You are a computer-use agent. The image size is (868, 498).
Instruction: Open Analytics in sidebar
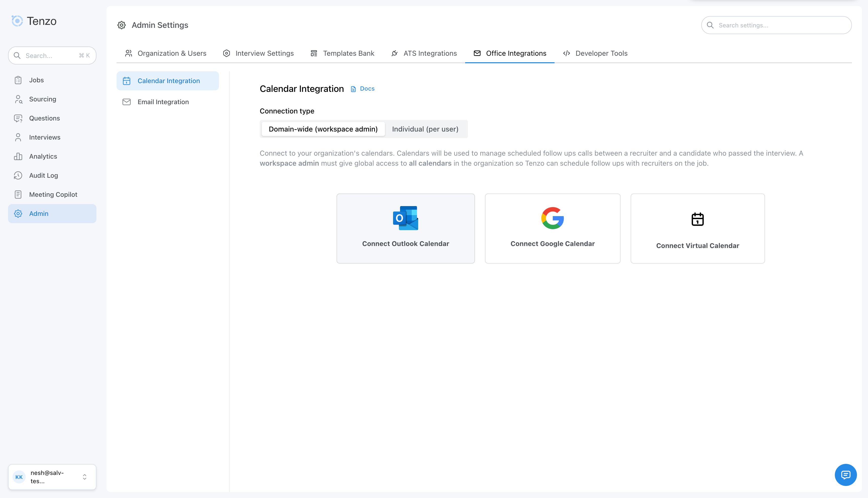[52, 156]
